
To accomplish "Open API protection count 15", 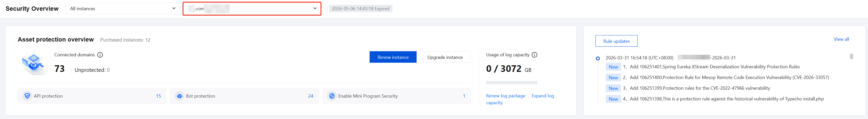I will [x=158, y=96].
